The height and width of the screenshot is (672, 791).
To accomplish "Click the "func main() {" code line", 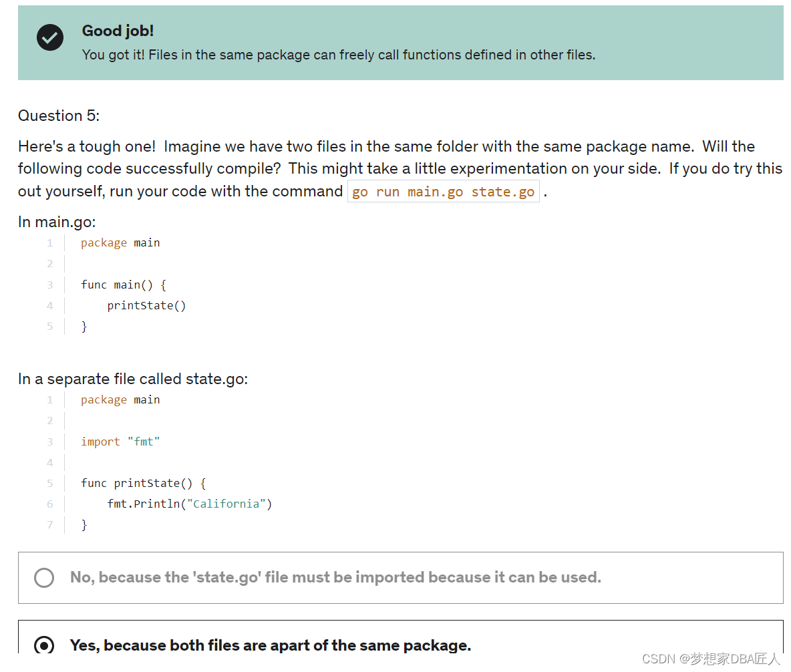I will [x=124, y=285].
